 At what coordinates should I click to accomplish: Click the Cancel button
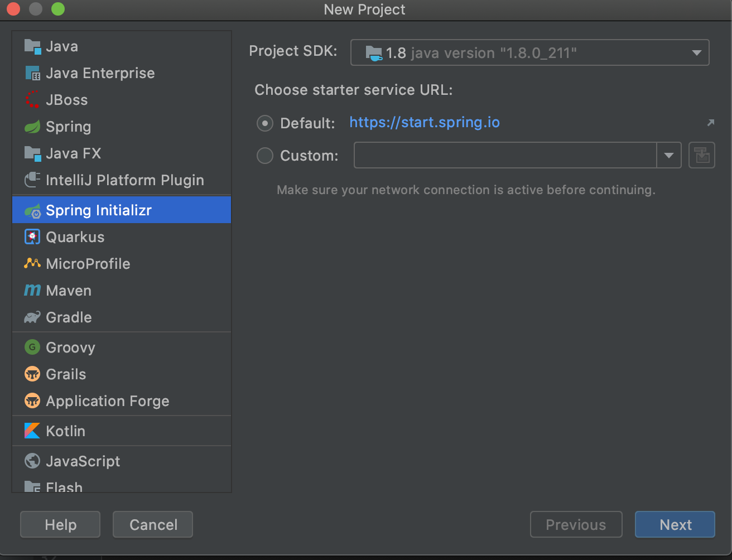pyautogui.click(x=153, y=525)
